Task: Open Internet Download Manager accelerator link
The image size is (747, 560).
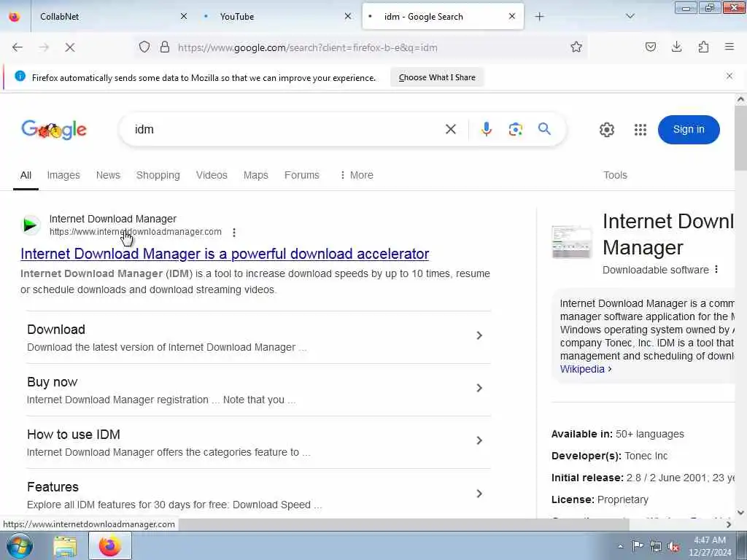Action: coord(225,254)
